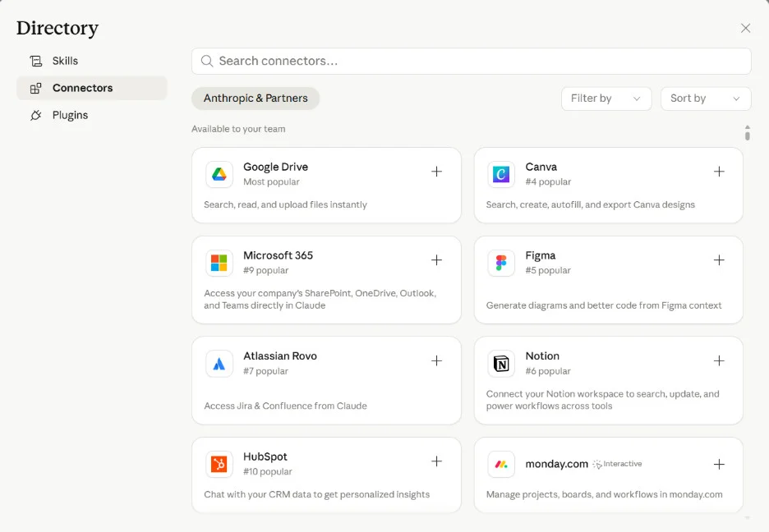769x532 pixels.
Task: Click "Access Jira & Confluence from Claude" text
Action: (x=285, y=406)
